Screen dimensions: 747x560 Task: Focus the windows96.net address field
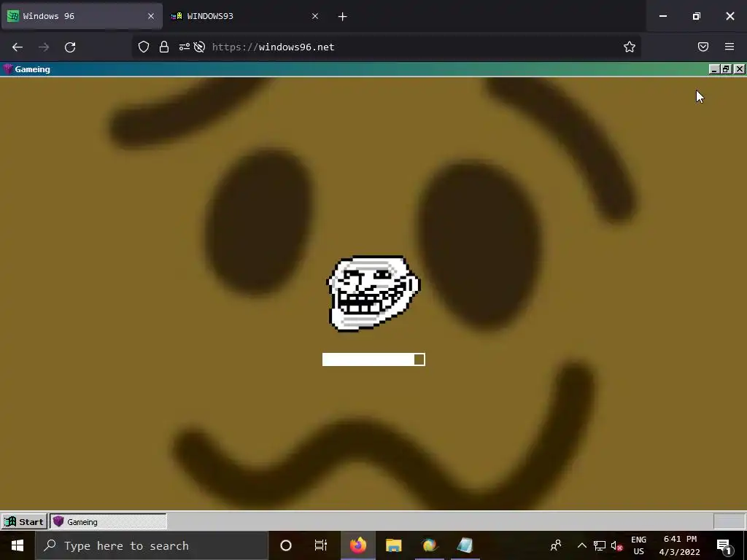click(x=386, y=47)
